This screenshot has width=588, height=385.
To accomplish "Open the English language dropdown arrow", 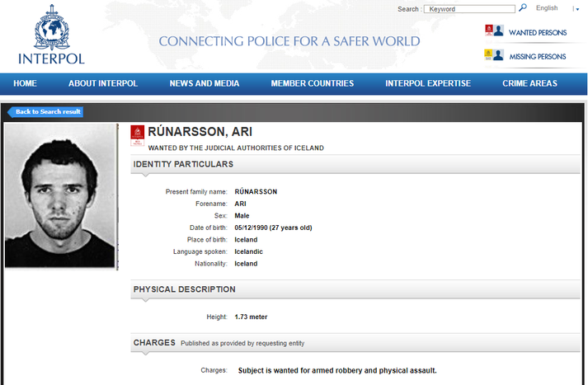I will pos(577,9).
